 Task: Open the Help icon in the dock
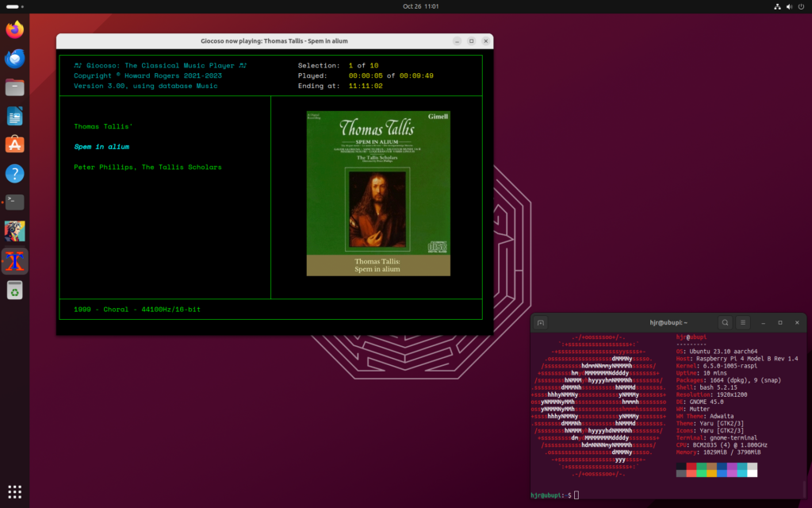click(x=14, y=174)
